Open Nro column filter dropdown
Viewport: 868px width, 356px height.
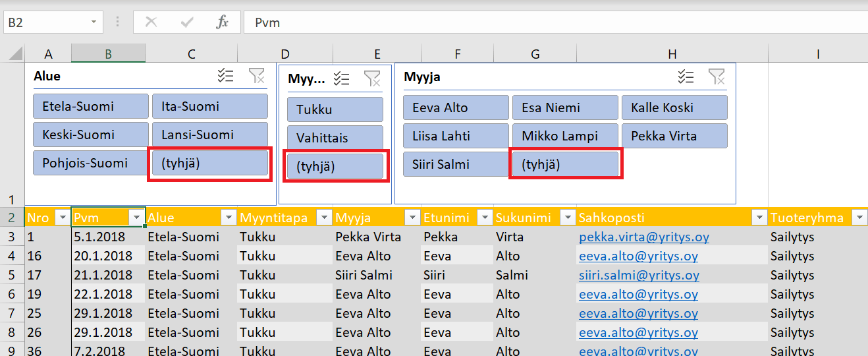(63, 218)
